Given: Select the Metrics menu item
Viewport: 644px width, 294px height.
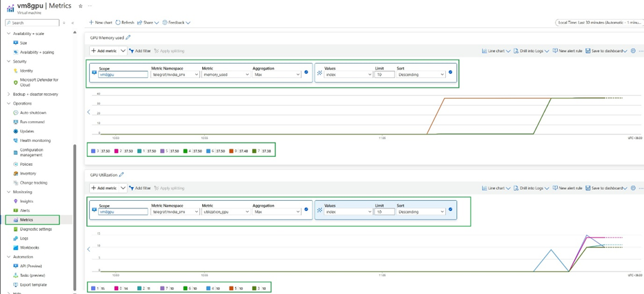Looking at the screenshot, I should pyautogui.click(x=32, y=220).
